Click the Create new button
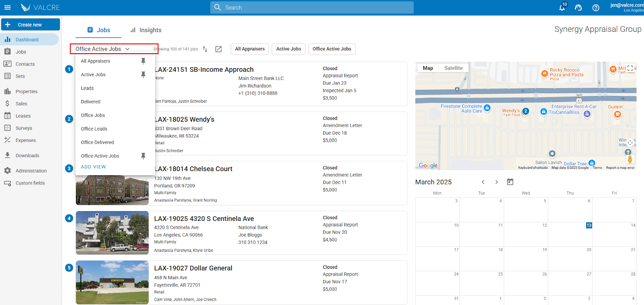Image resolution: width=644 pixels, height=305 pixels. pyautogui.click(x=31, y=25)
